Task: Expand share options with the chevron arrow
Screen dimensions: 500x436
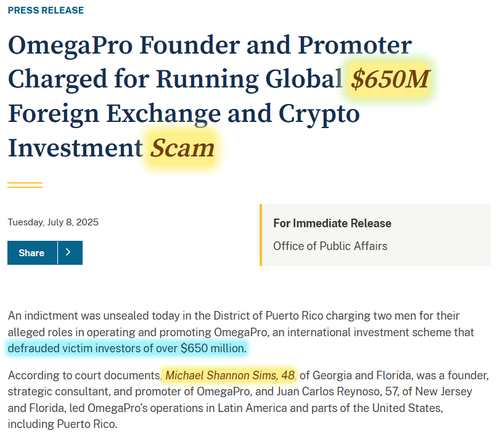Action: pyautogui.click(x=70, y=253)
